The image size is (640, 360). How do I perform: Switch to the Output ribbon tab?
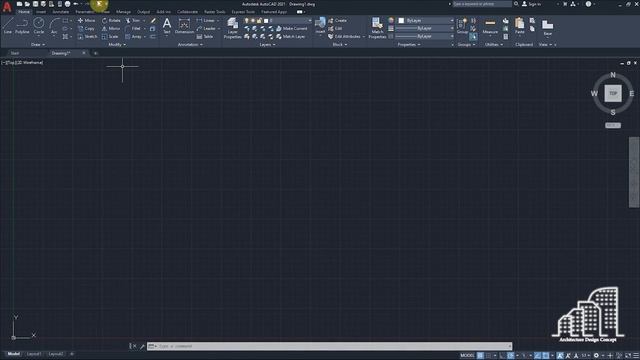(x=143, y=12)
